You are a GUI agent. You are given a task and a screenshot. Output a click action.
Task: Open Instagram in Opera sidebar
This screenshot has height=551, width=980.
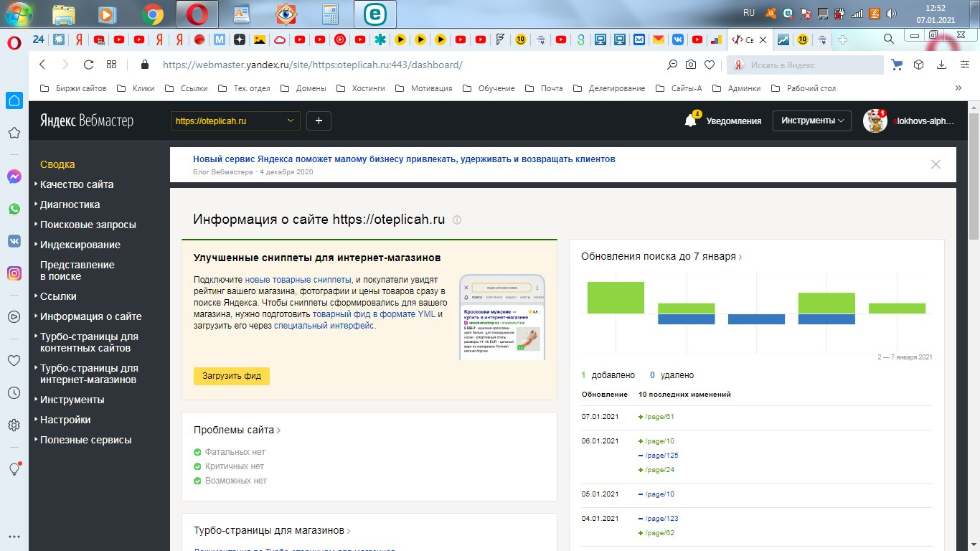[x=14, y=273]
